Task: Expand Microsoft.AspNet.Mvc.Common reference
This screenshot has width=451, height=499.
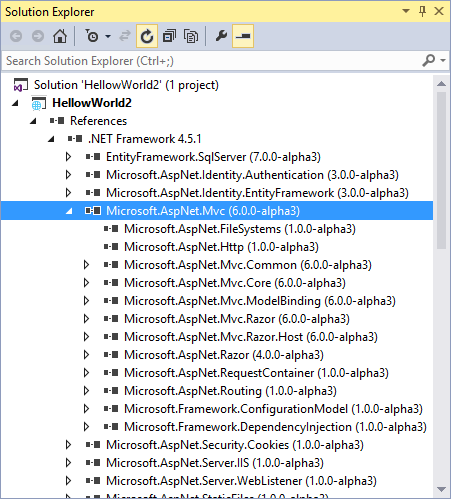Action: [x=86, y=265]
